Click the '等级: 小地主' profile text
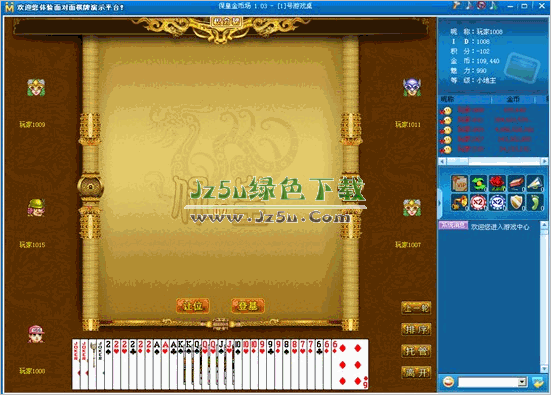The width and height of the screenshot is (551, 395). click(473, 80)
